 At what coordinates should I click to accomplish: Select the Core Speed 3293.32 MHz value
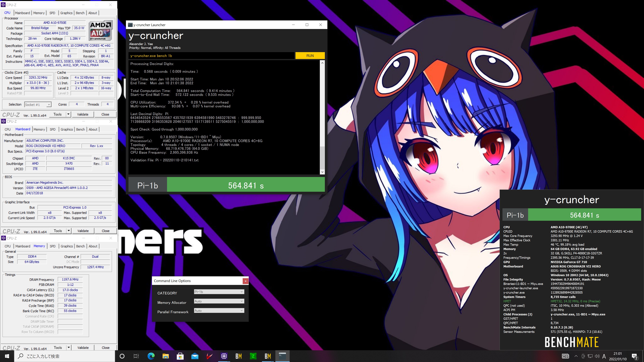pos(38,77)
